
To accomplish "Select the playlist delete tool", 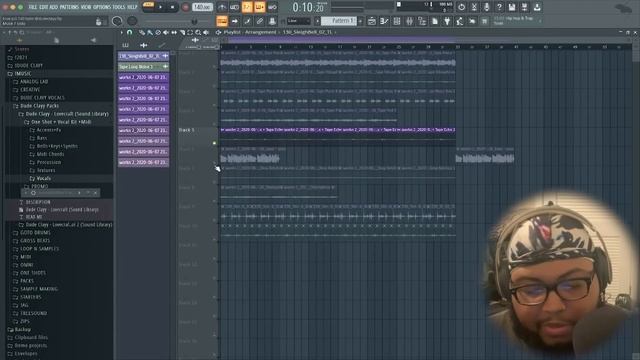I will 158,32.
